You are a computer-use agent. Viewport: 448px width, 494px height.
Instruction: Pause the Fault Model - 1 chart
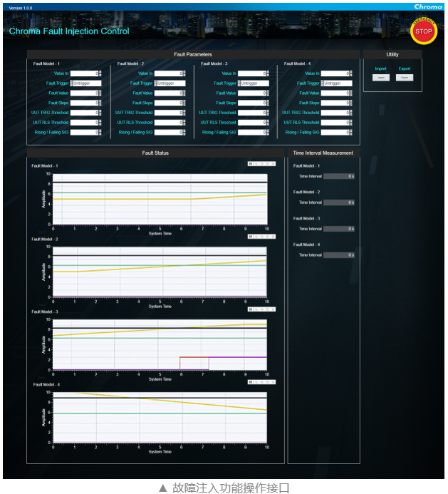(251, 164)
